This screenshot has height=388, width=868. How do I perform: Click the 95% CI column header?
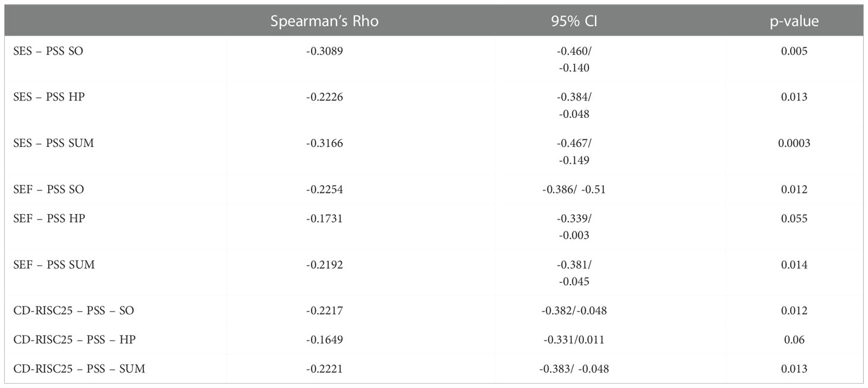point(573,21)
